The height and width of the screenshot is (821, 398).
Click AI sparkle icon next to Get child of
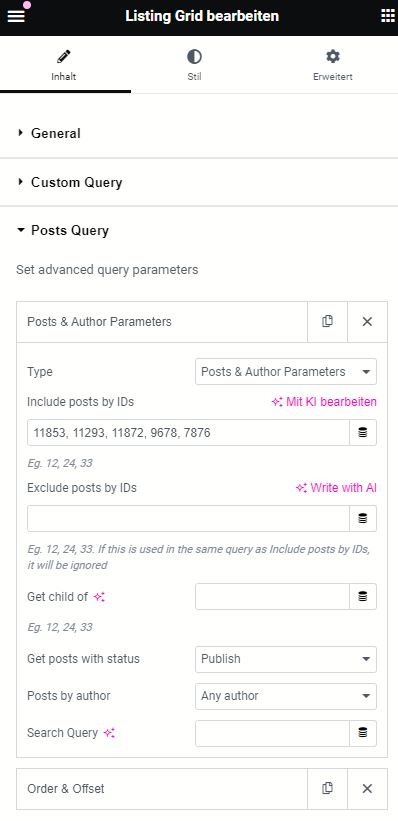[99, 597]
